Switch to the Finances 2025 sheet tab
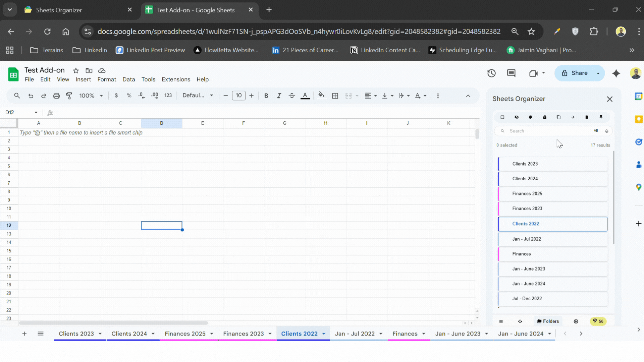The width and height of the screenshot is (644, 362). pos(185,334)
